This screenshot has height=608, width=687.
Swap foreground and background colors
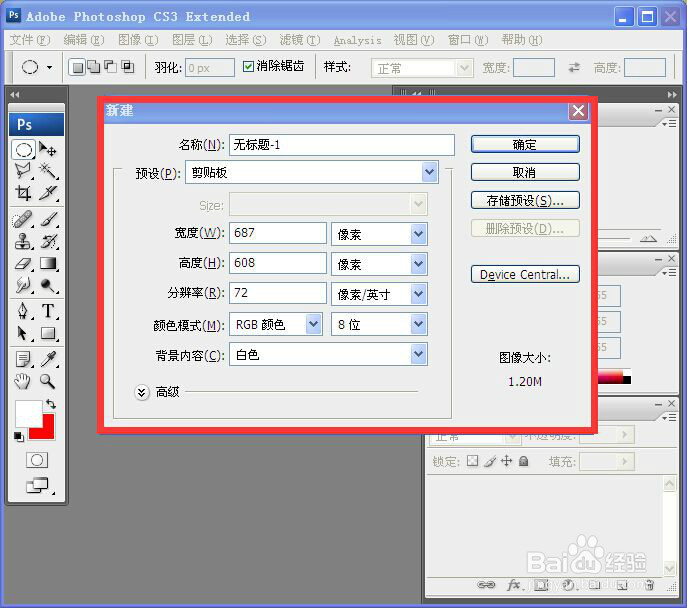pyautogui.click(x=51, y=403)
